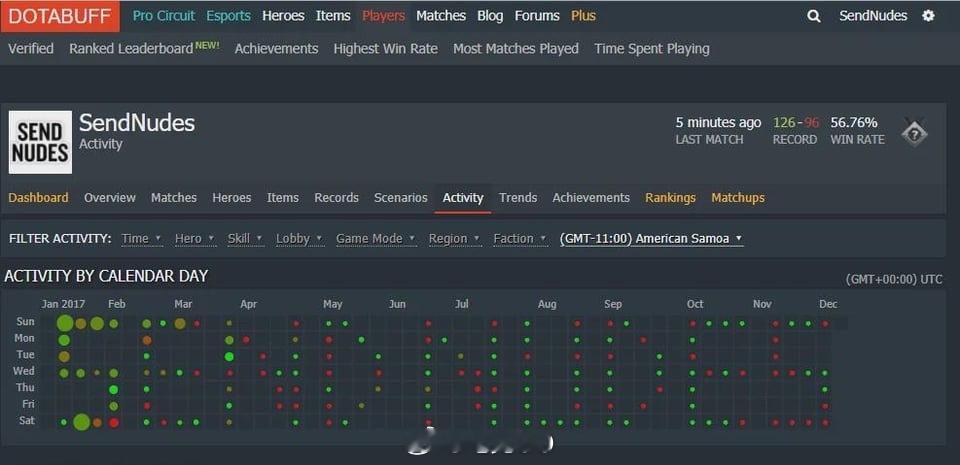Expand the Hero filter dropdown
960x465 pixels.
pos(195,239)
